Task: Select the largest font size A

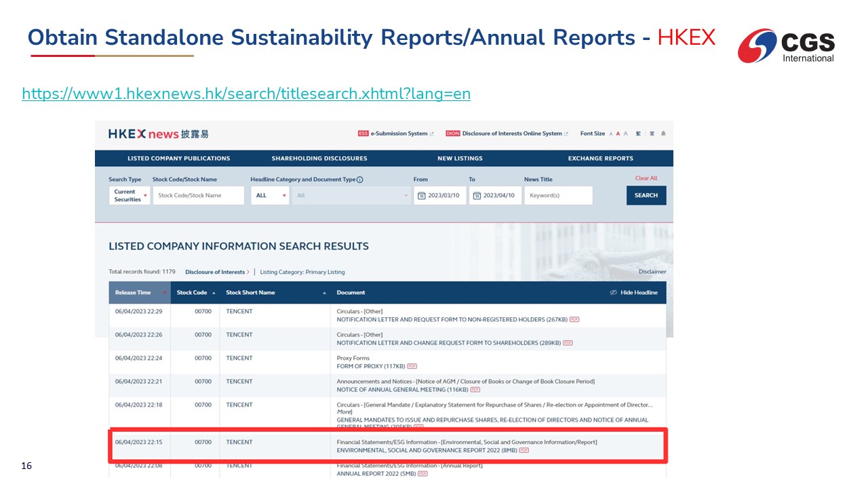Action: click(625, 134)
